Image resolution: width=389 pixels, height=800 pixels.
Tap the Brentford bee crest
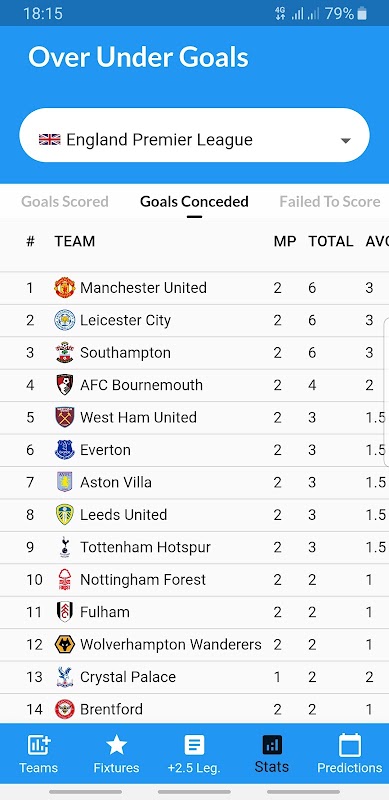pyautogui.click(x=65, y=709)
